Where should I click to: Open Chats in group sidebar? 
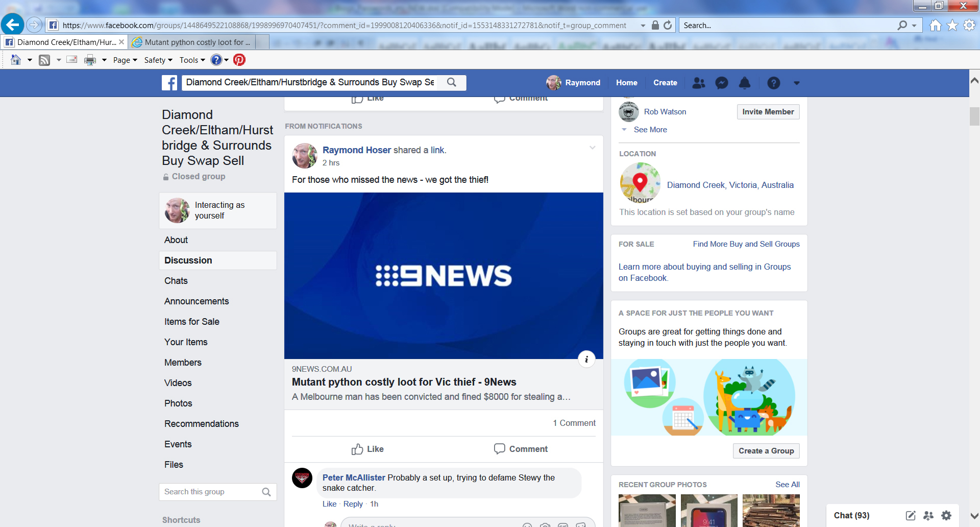coord(176,281)
